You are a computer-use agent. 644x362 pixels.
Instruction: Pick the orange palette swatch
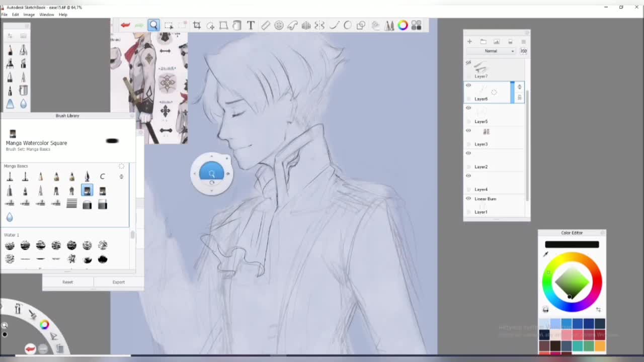tap(600, 345)
